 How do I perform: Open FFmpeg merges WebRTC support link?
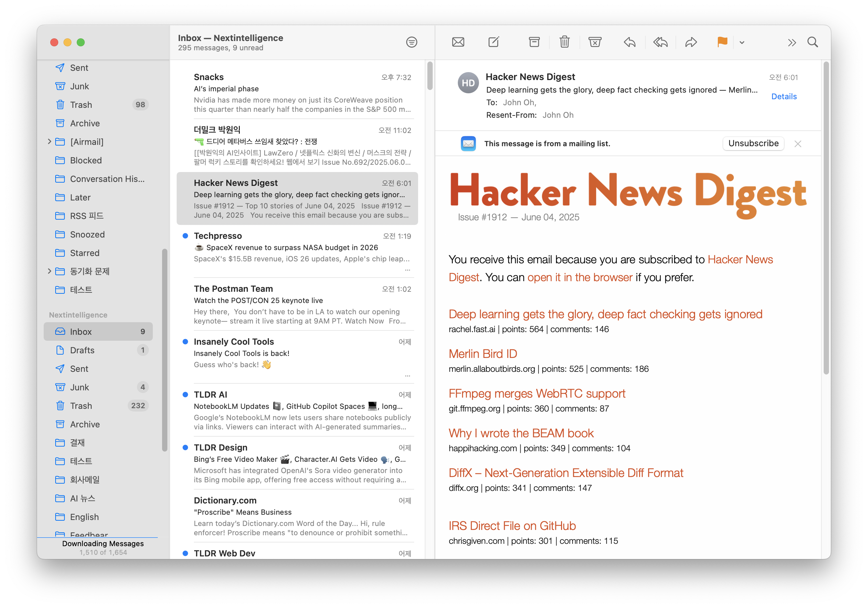pyautogui.click(x=537, y=393)
